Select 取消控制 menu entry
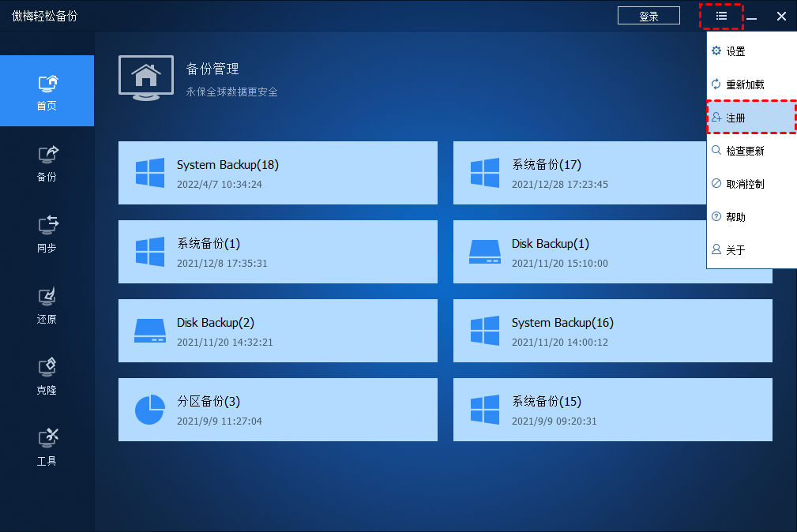This screenshot has height=532, width=797. point(752,183)
